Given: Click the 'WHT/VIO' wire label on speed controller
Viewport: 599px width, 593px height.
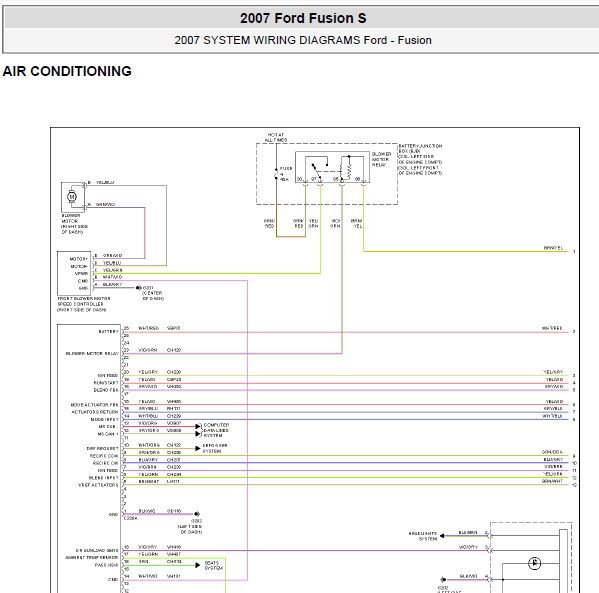Looking at the screenshot, I should [x=112, y=277].
